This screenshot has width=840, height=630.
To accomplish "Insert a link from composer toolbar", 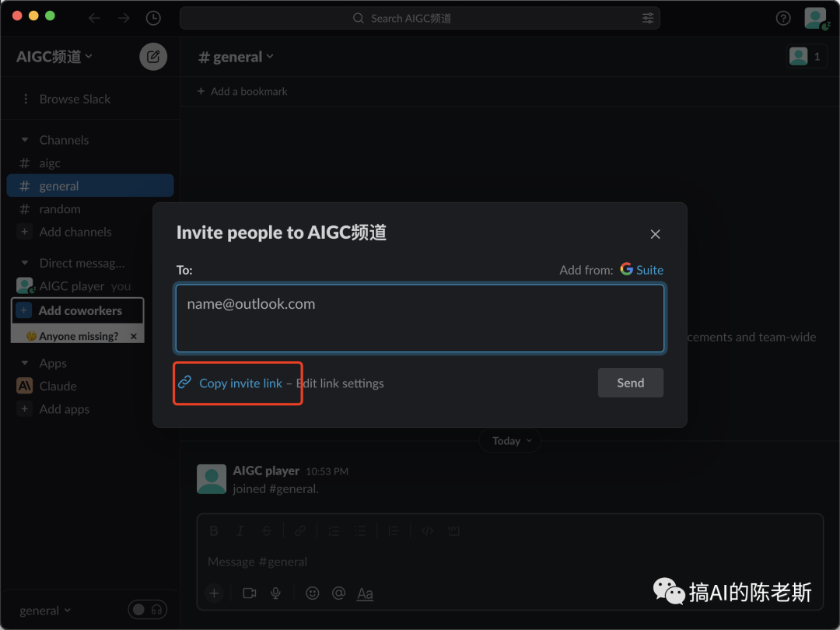I will click(x=300, y=530).
